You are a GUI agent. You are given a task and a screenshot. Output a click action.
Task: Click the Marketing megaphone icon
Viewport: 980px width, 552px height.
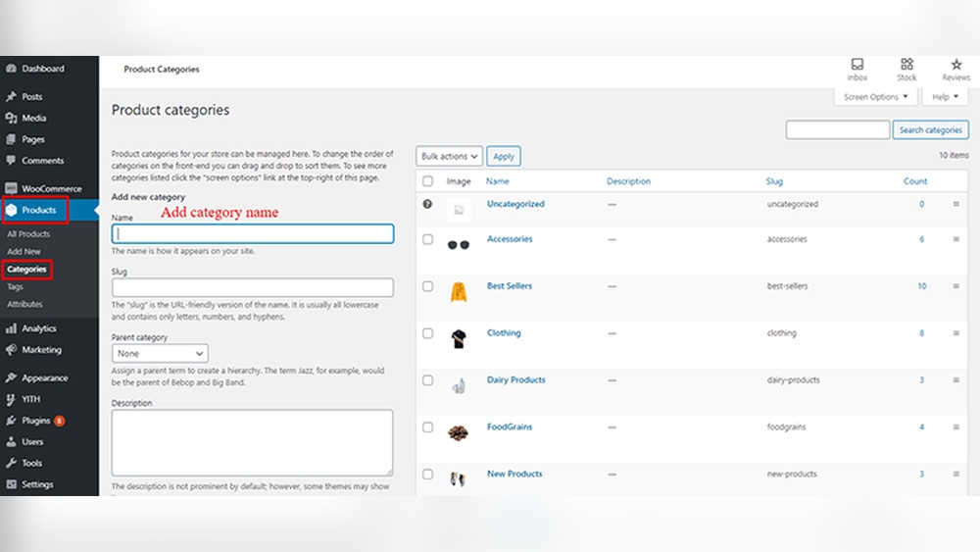coord(11,350)
